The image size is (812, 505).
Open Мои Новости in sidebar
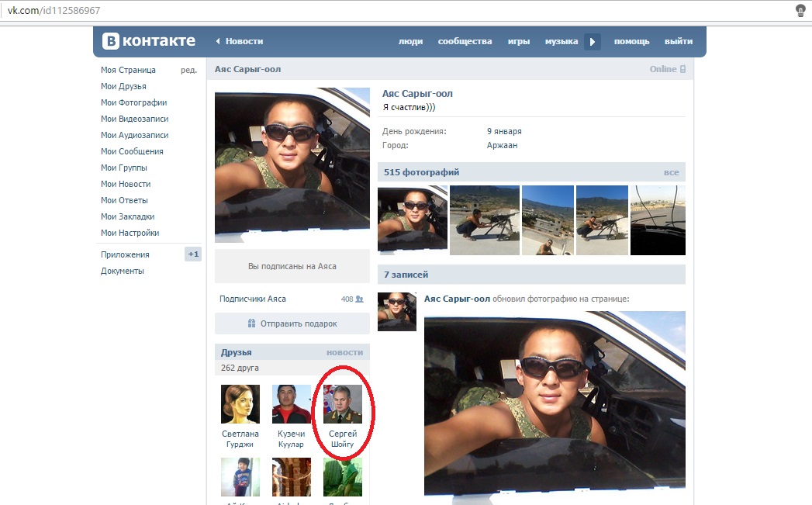click(x=126, y=184)
